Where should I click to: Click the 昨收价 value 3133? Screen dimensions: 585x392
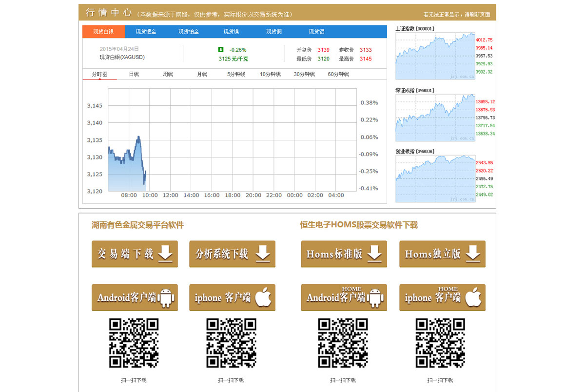pyautogui.click(x=366, y=50)
